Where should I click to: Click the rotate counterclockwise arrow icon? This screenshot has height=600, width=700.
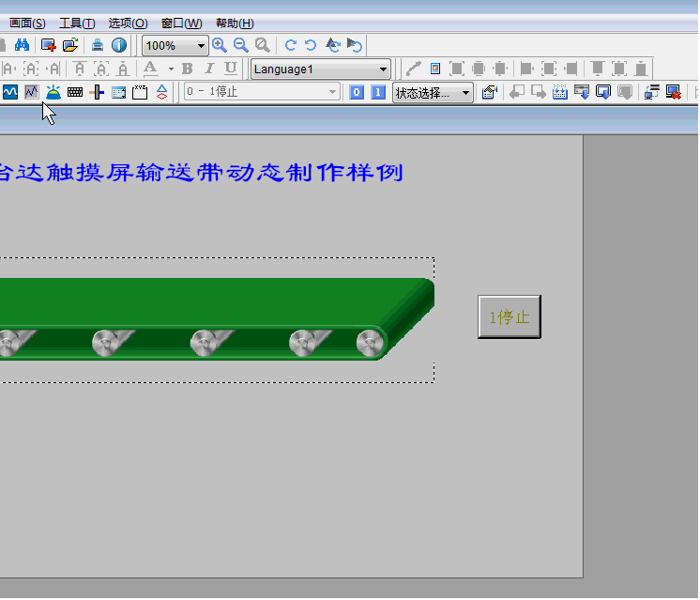coord(311,45)
